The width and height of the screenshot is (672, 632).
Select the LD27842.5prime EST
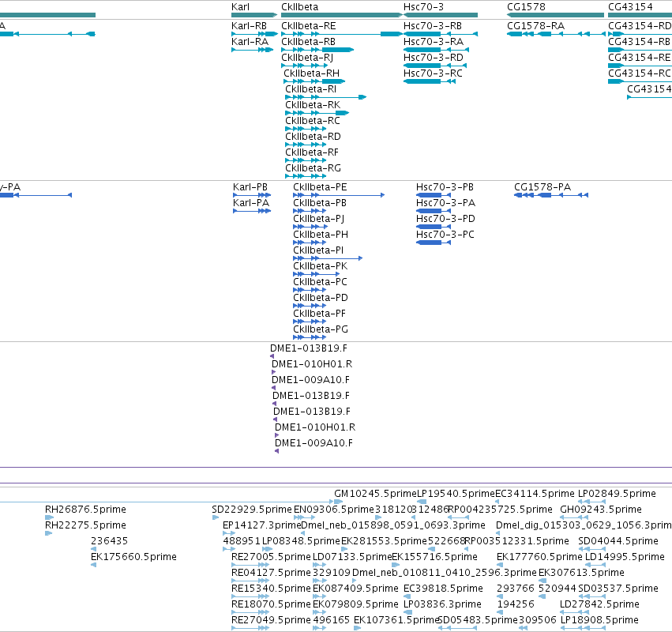click(600, 605)
